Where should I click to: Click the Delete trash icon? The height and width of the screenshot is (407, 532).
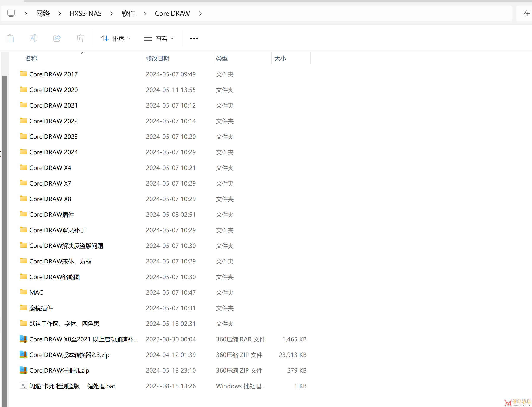[80, 38]
